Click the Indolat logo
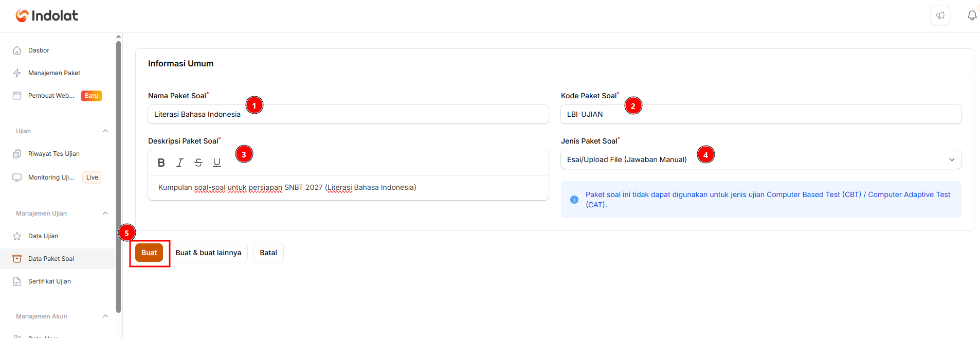Screen dimensions: 980x338 tap(47, 16)
